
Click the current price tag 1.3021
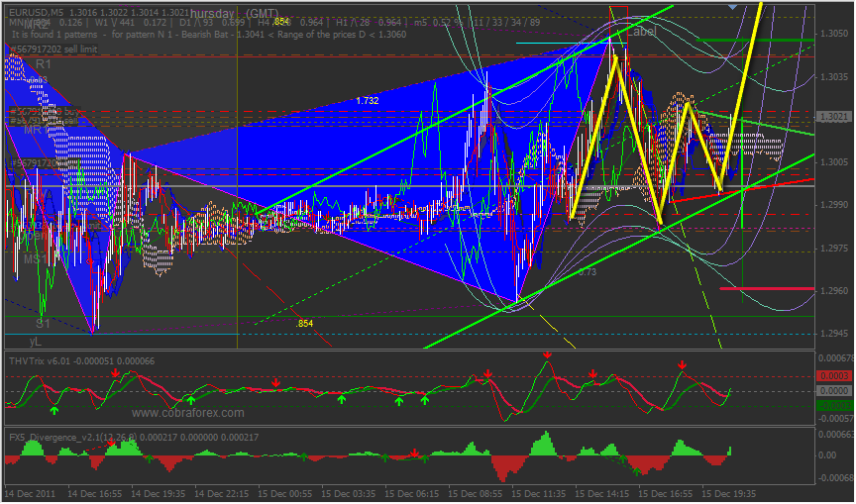(833, 117)
